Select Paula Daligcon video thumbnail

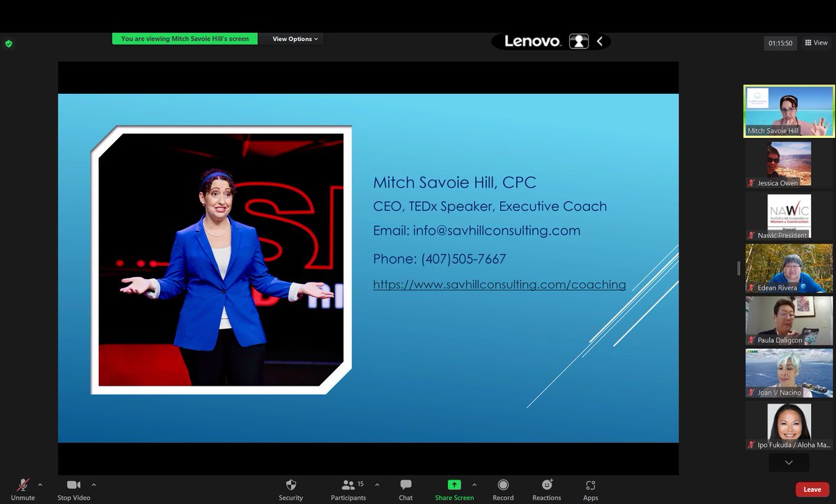pyautogui.click(x=789, y=320)
